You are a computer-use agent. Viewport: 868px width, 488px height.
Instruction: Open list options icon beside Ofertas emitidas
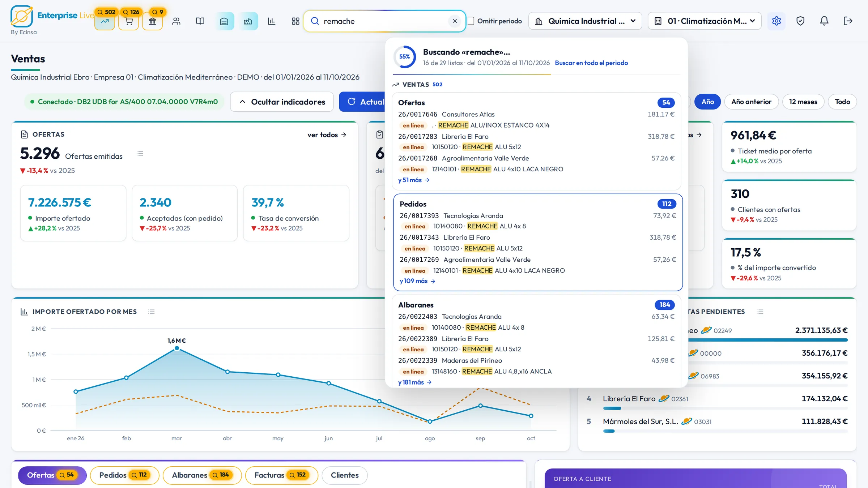point(140,154)
